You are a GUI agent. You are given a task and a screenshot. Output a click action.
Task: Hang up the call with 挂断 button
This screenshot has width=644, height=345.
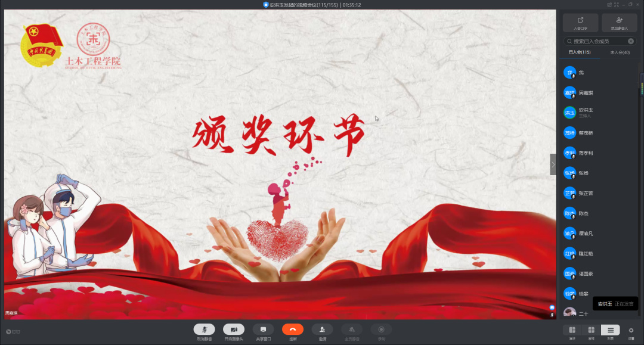[x=293, y=330]
